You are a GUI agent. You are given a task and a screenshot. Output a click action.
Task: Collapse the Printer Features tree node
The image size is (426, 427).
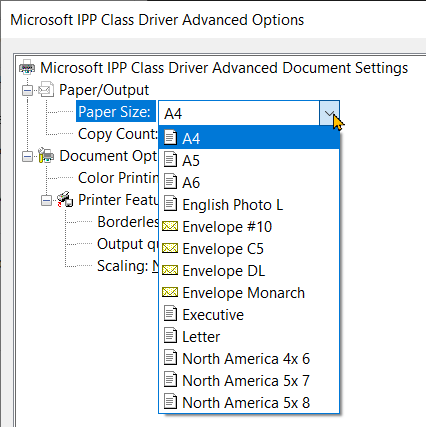point(47,200)
